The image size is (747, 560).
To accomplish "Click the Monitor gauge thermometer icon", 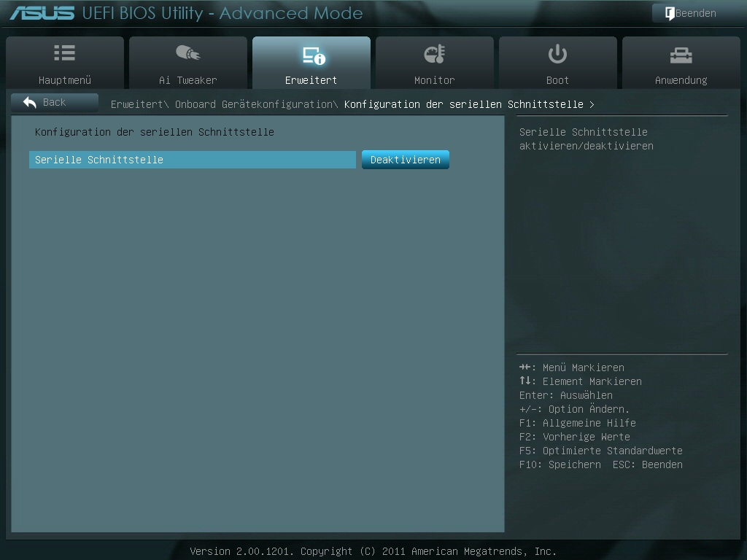I will pyautogui.click(x=435, y=54).
